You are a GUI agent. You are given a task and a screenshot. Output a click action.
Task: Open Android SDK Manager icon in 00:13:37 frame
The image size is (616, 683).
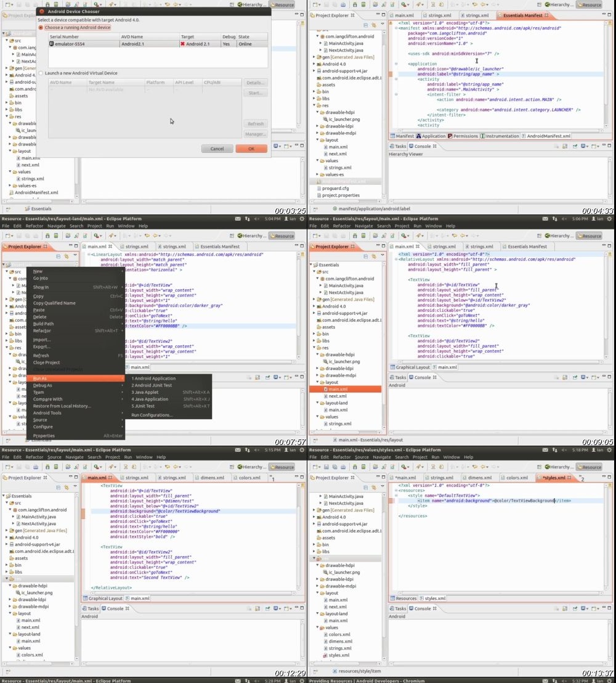click(x=354, y=467)
